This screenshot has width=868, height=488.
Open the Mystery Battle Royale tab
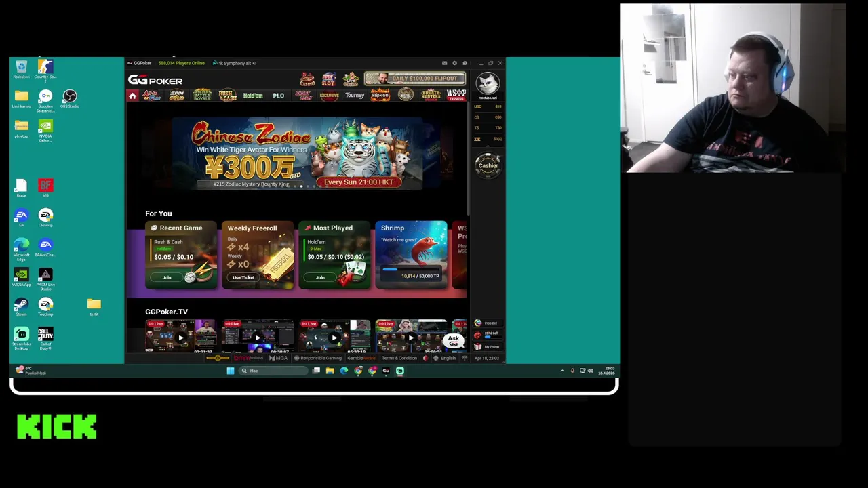[202, 95]
